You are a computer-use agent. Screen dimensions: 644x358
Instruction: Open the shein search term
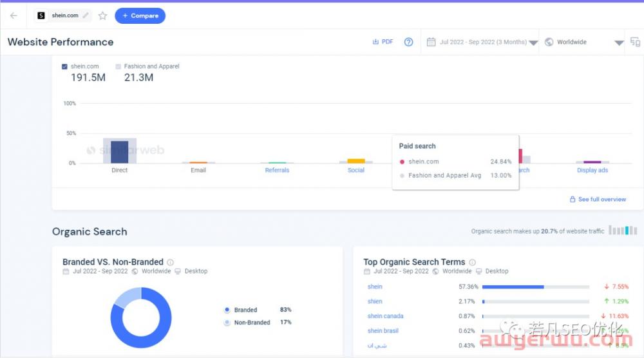click(375, 287)
